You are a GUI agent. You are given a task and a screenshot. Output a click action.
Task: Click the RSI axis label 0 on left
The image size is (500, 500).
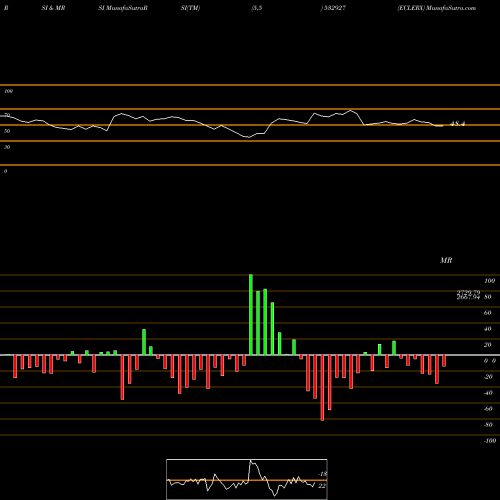coord(5,171)
